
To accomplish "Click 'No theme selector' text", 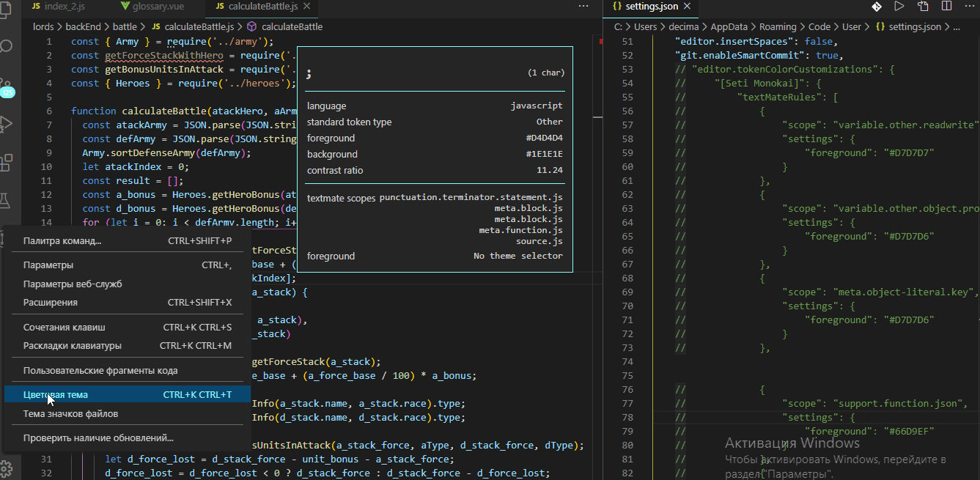I will pyautogui.click(x=518, y=256).
